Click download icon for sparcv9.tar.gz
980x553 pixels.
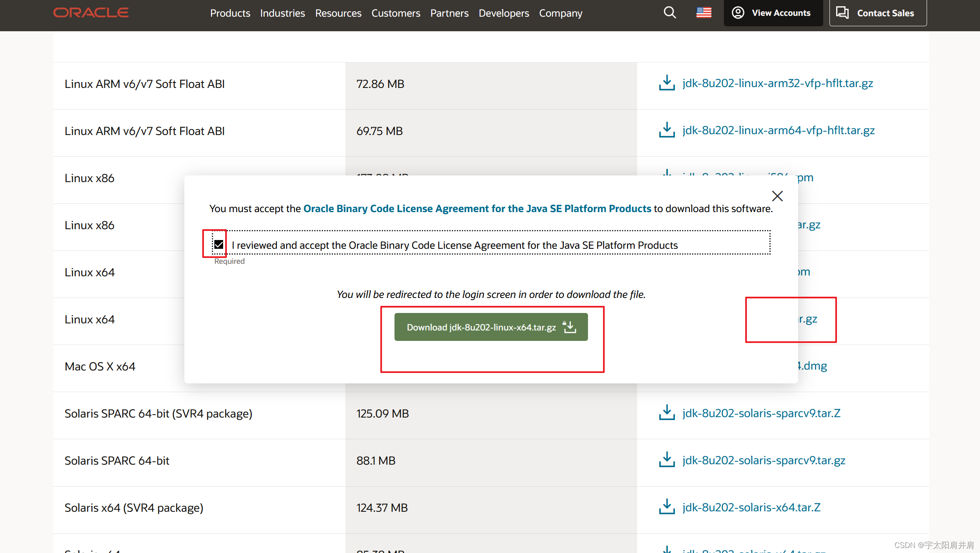click(x=667, y=460)
